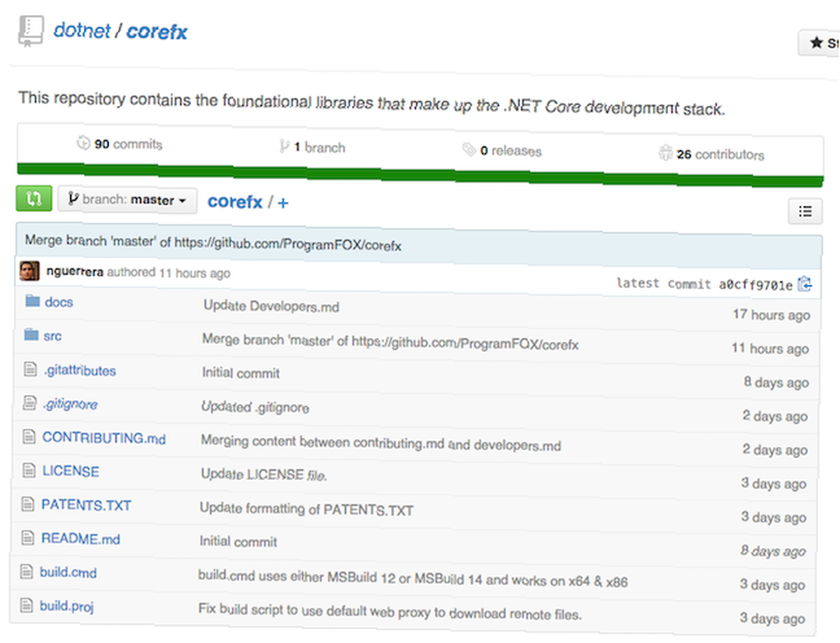The height and width of the screenshot is (643, 840).
Task: Open the 'Update LICENSE file.' commit
Action: pyautogui.click(x=264, y=474)
